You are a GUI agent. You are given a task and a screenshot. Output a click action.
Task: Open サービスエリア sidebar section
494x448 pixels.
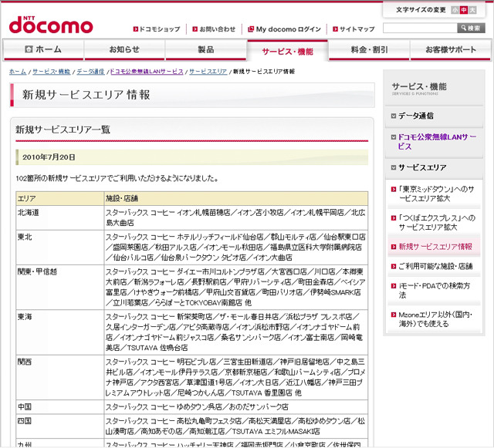422,167
